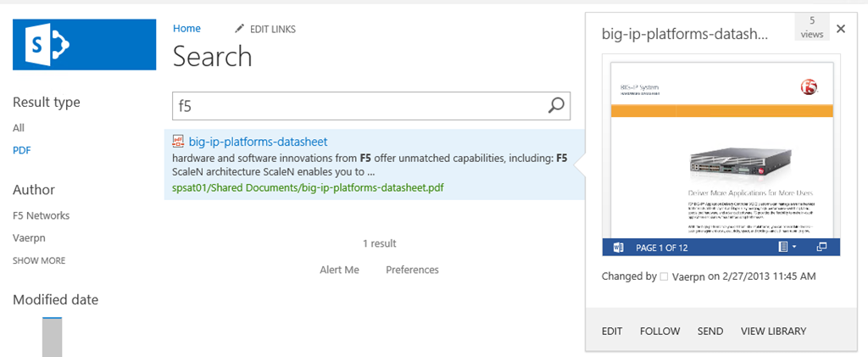Click the pencil icon by EDIT LINKS
868x357 pixels.
tap(239, 29)
